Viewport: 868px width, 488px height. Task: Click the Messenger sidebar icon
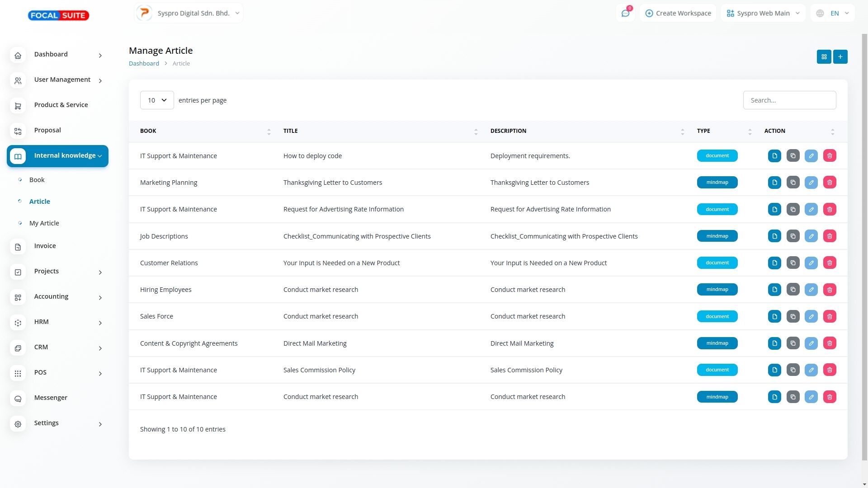pyautogui.click(x=18, y=399)
